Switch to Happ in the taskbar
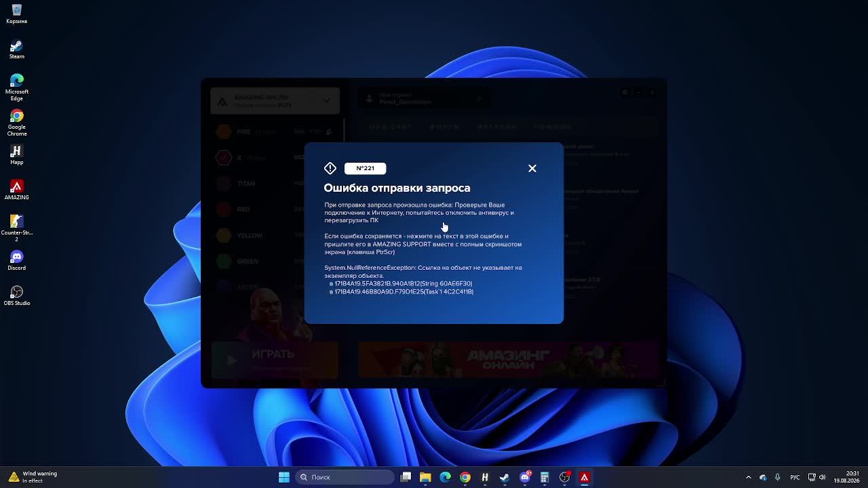The height and width of the screenshot is (488, 868). pyautogui.click(x=485, y=477)
